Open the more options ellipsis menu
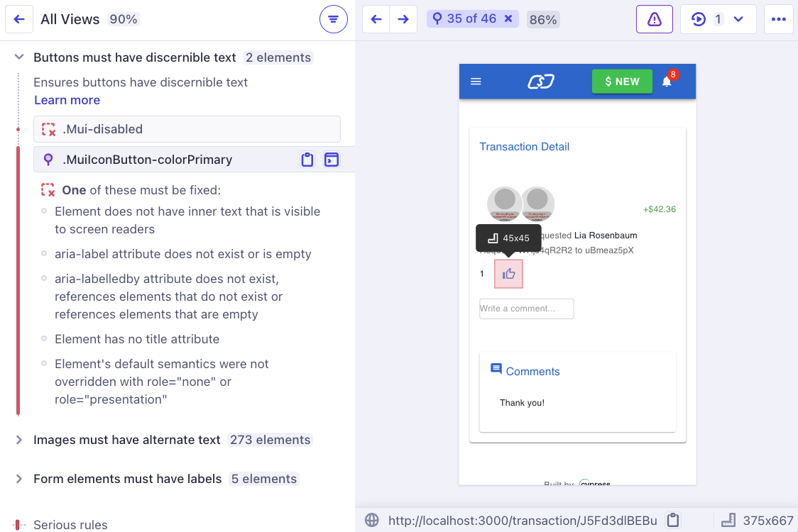The image size is (798, 532). (779, 19)
